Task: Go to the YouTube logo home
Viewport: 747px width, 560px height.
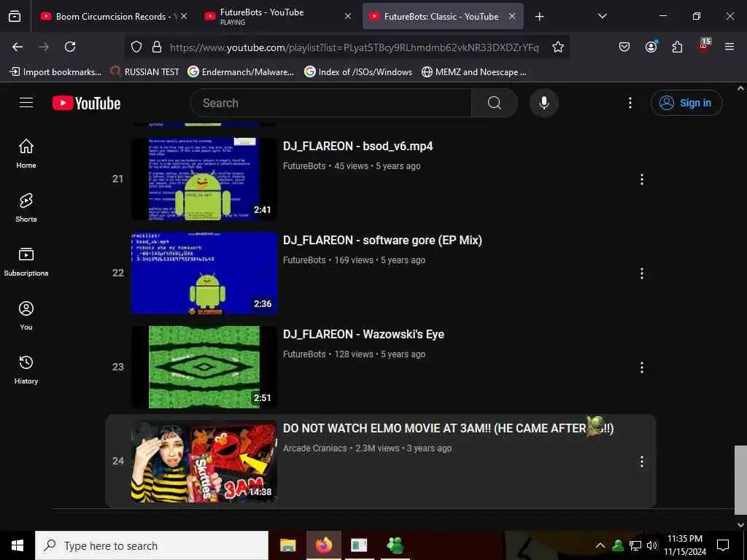Action: 86,103
